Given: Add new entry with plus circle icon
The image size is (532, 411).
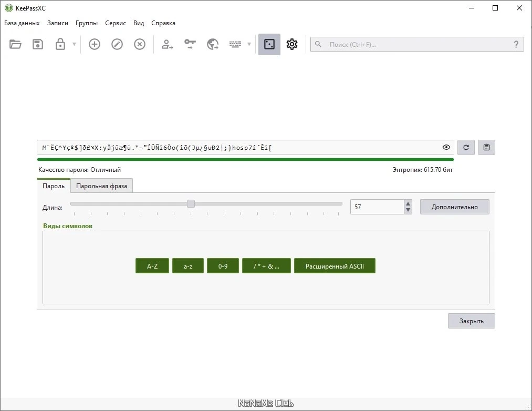Looking at the screenshot, I should pos(95,44).
